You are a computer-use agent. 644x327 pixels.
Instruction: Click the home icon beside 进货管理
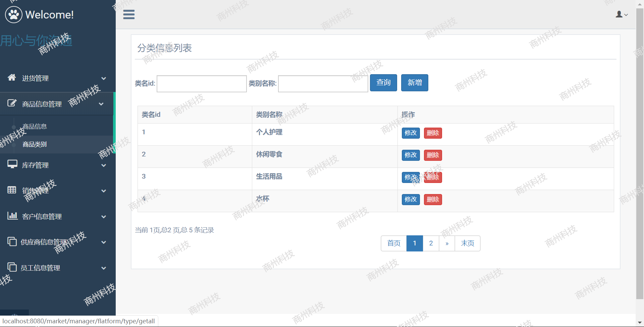[12, 78]
